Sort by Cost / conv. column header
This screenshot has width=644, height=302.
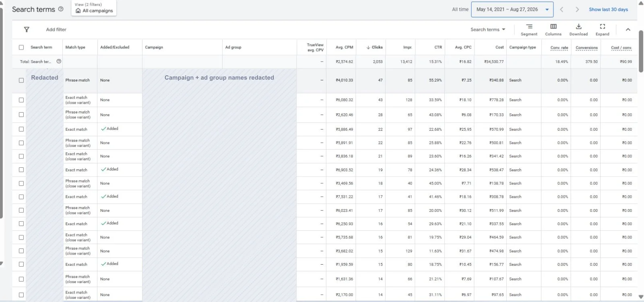(621, 47)
